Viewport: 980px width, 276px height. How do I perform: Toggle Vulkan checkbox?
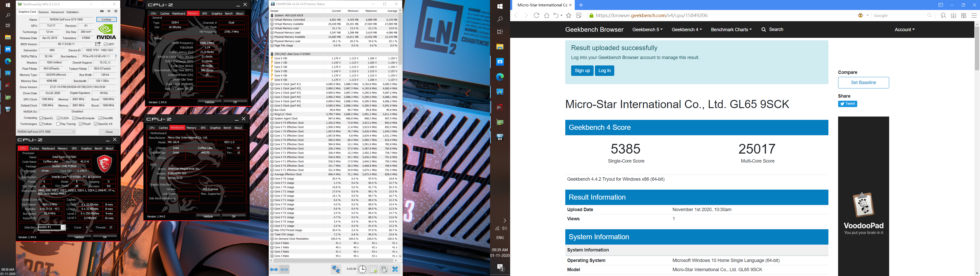(41, 124)
